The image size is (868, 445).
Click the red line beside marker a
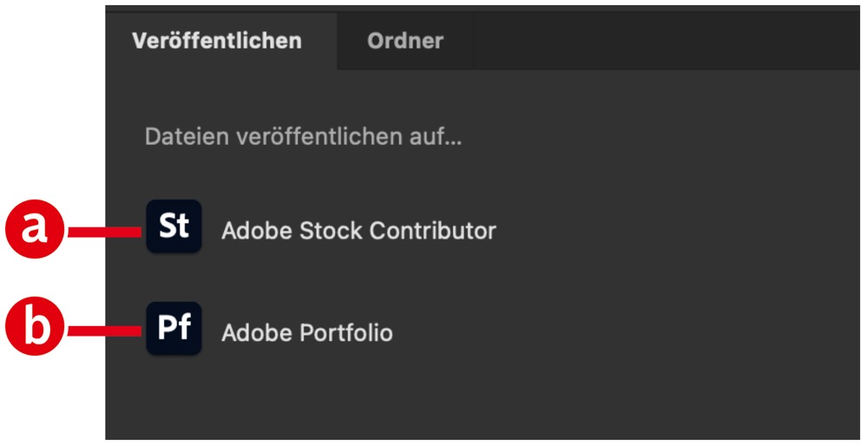pos(104,231)
